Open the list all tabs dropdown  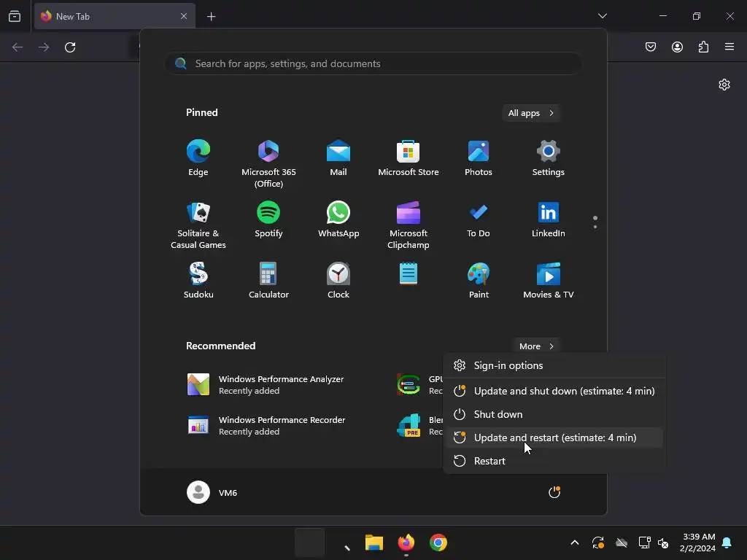602,16
